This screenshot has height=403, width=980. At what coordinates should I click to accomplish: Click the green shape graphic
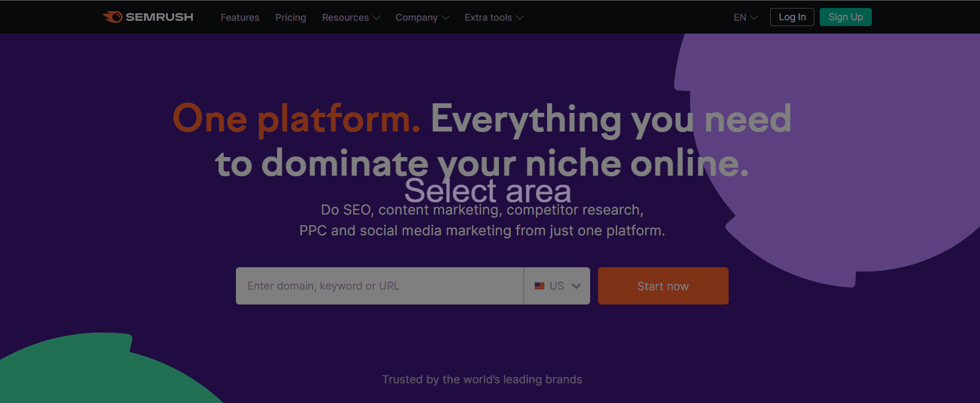click(x=96, y=373)
